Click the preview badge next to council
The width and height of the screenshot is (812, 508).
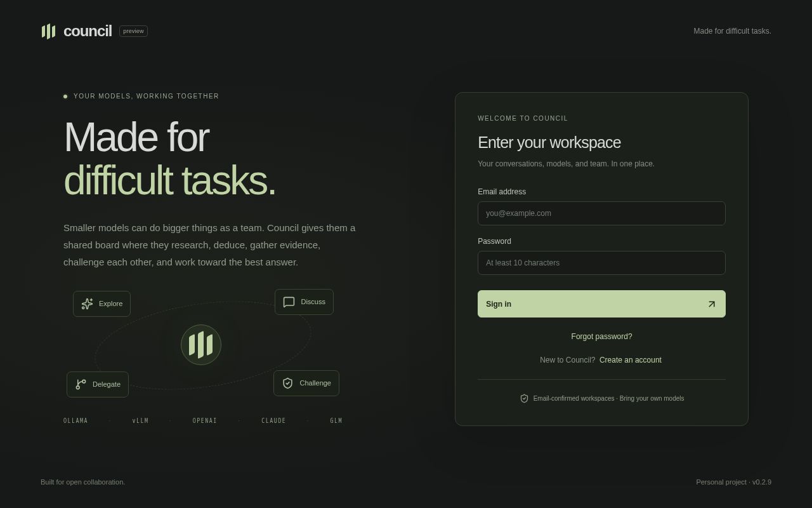coord(133,31)
